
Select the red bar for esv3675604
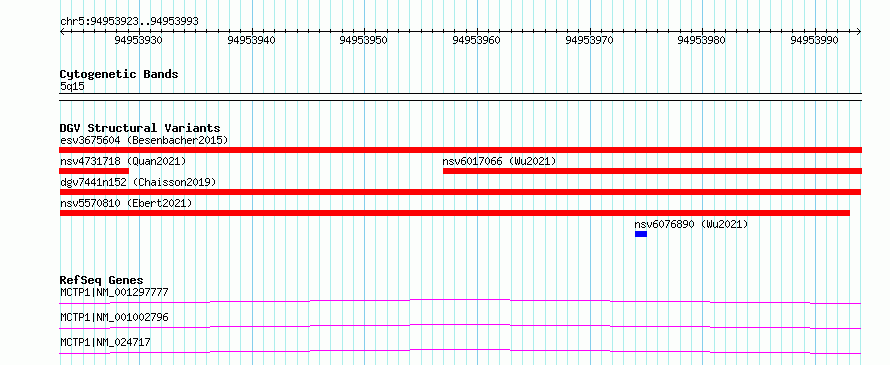[x=460, y=150]
